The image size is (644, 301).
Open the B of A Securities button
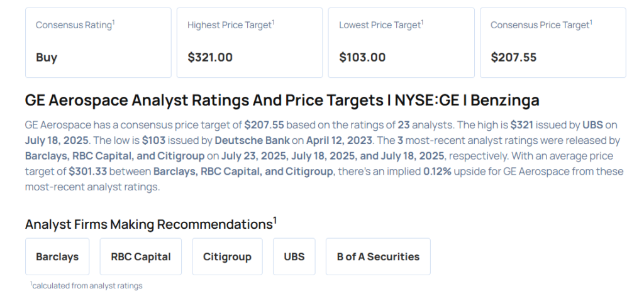coord(378,256)
